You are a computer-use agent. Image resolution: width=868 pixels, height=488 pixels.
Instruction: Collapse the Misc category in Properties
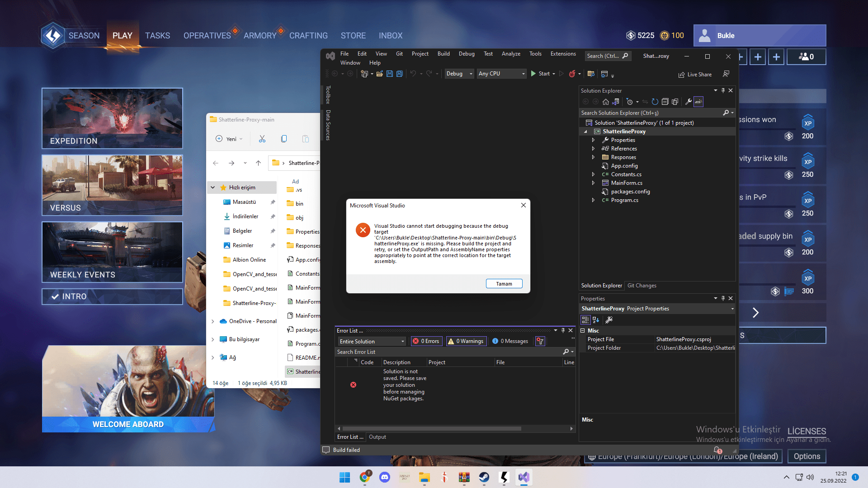pyautogui.click(x=583, y=331)
